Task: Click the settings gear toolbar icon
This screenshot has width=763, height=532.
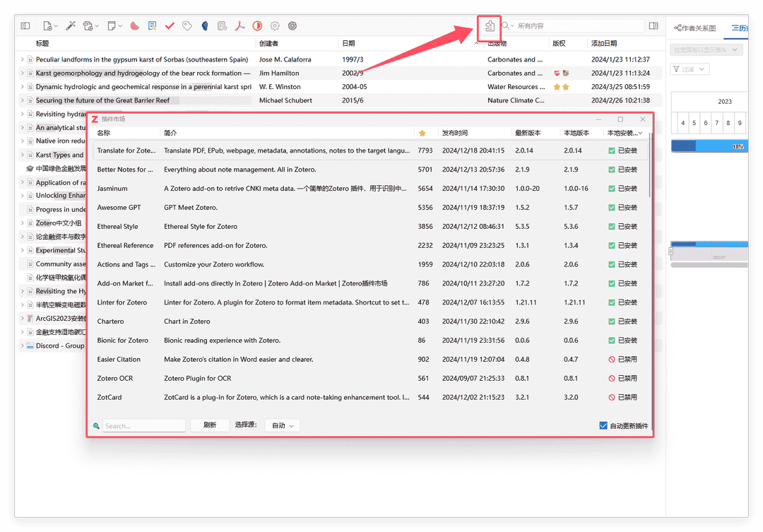Action: pos(275,26)
